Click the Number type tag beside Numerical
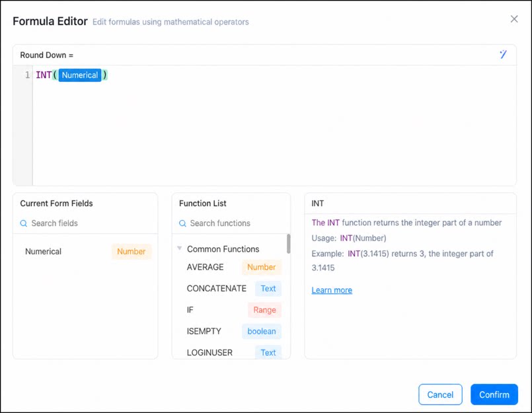The image size is (532, 413). (132, 252)
